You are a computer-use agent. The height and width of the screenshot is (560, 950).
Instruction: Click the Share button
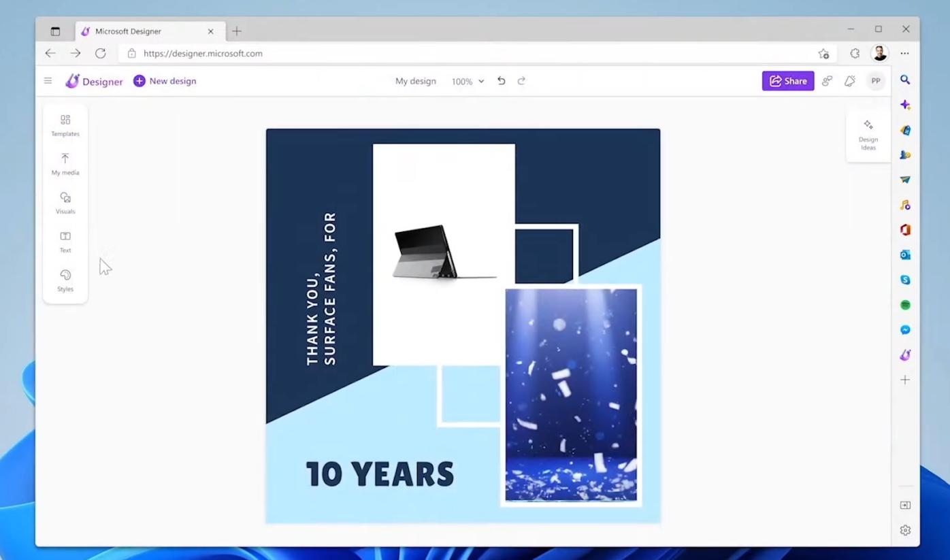click(x=787, y=80)
